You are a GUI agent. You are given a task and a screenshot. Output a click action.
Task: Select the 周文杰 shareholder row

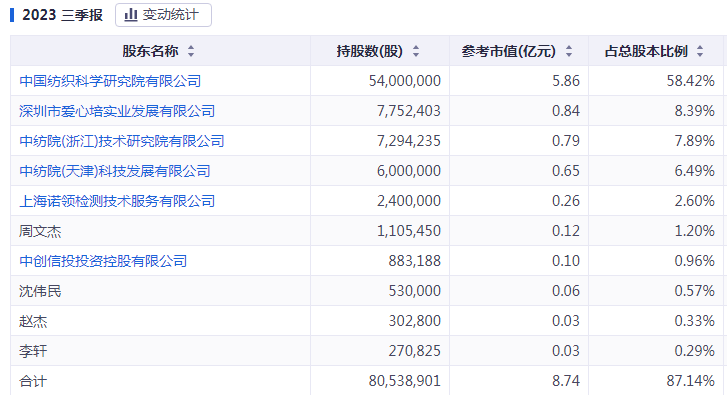tap(366, 231)
